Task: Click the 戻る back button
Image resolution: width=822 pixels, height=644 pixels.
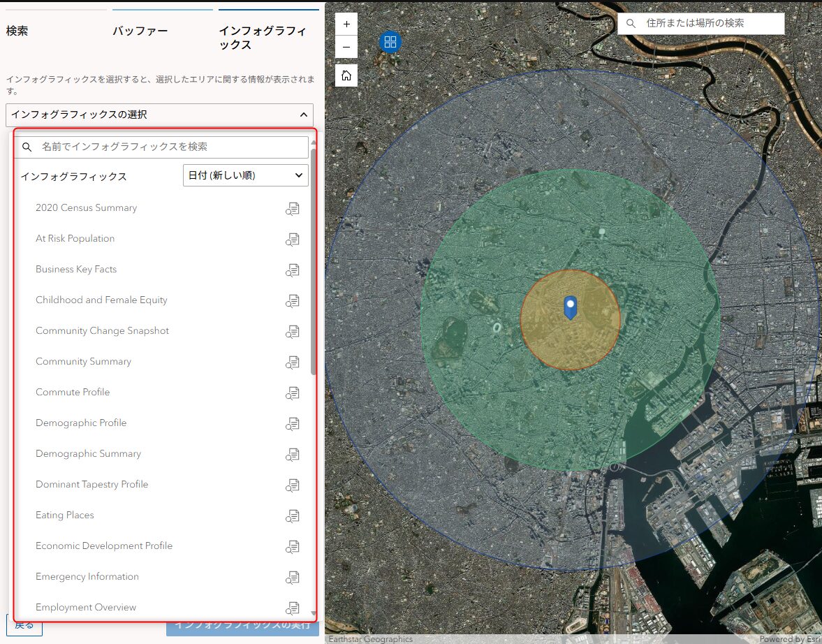Action: 24,625
